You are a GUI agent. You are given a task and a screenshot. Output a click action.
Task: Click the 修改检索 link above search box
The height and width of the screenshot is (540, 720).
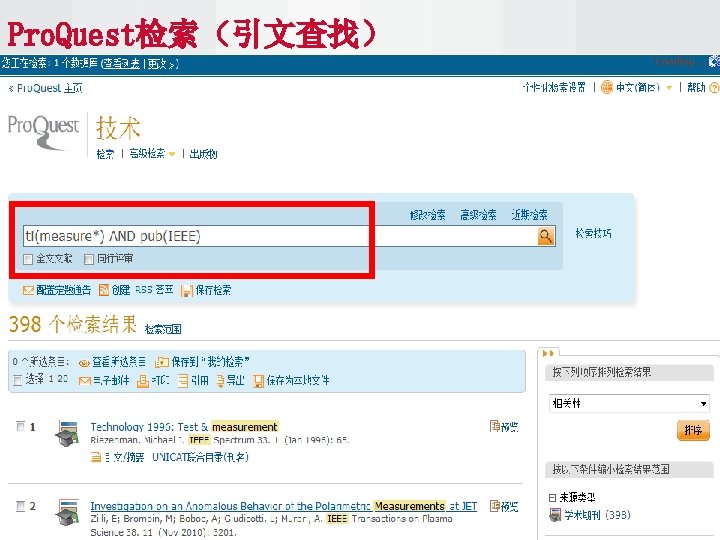click(x=428, y=215)
